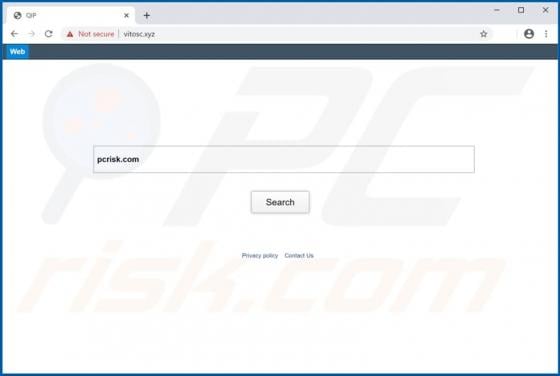The height and width of the screenshot is (376, 560).
Task: Open the Chrome three-dot menu
Action: point(546,34)
